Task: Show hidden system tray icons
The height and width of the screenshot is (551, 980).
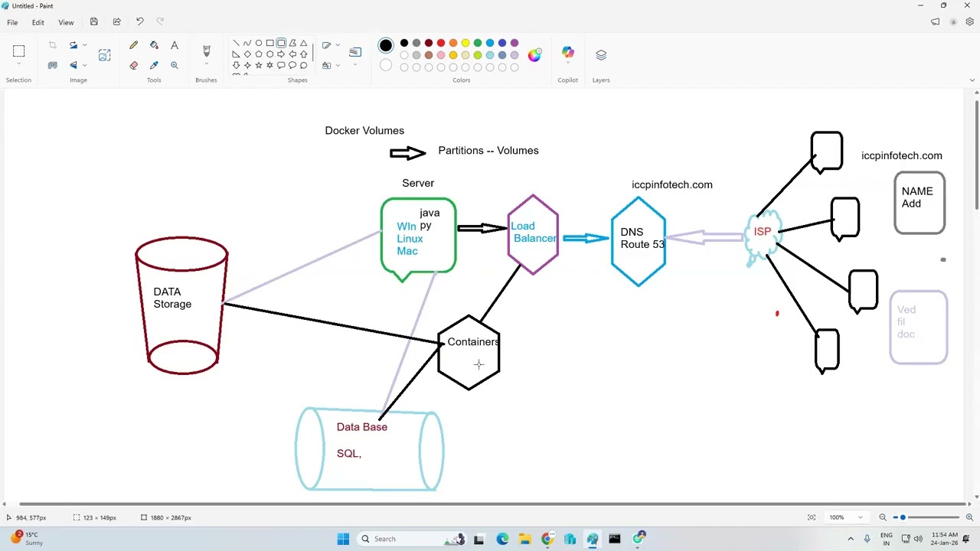Action: point(851,539)
